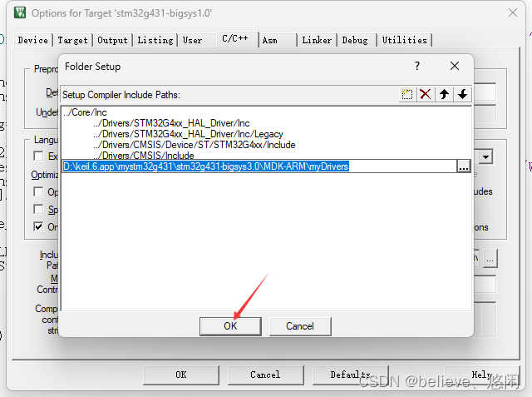This screenshot has width=532, height=397.
Task: Delete the selected include path
Action: [x=425, y=94]
